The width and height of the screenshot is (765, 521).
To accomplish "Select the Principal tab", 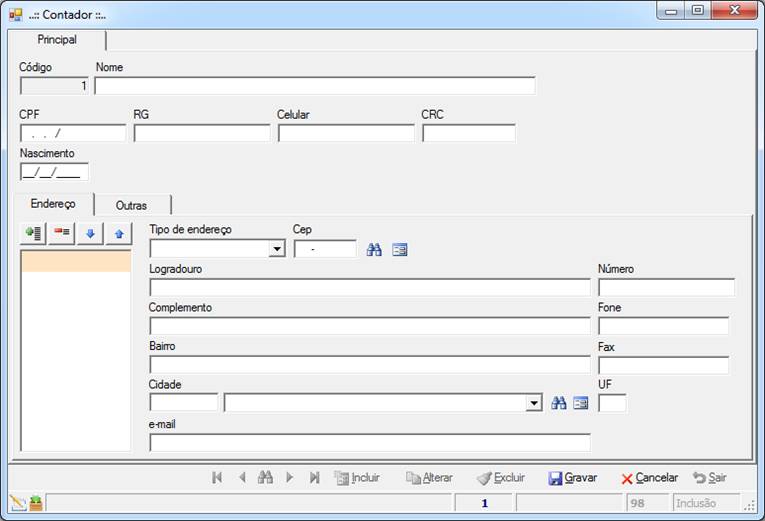I will [57, 40].
